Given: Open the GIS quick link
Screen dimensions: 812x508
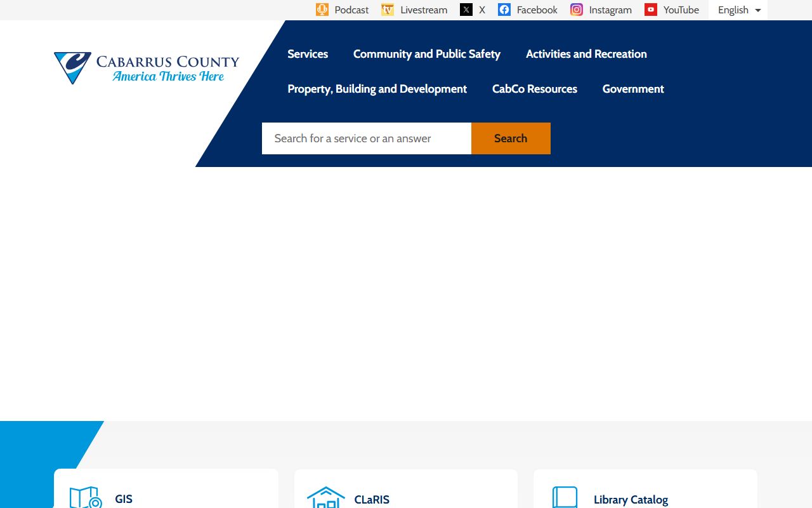Looking at the screenshot, I should click(x=166, y=488).
